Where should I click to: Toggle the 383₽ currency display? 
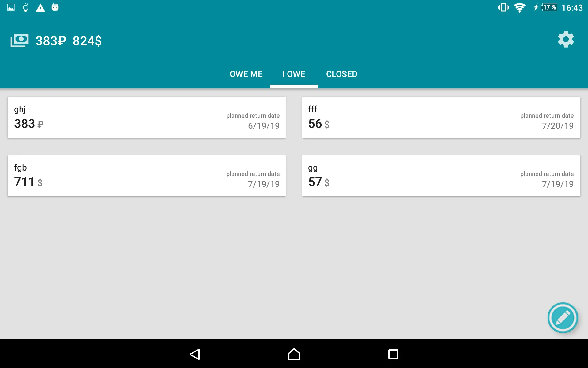(50, 40)
